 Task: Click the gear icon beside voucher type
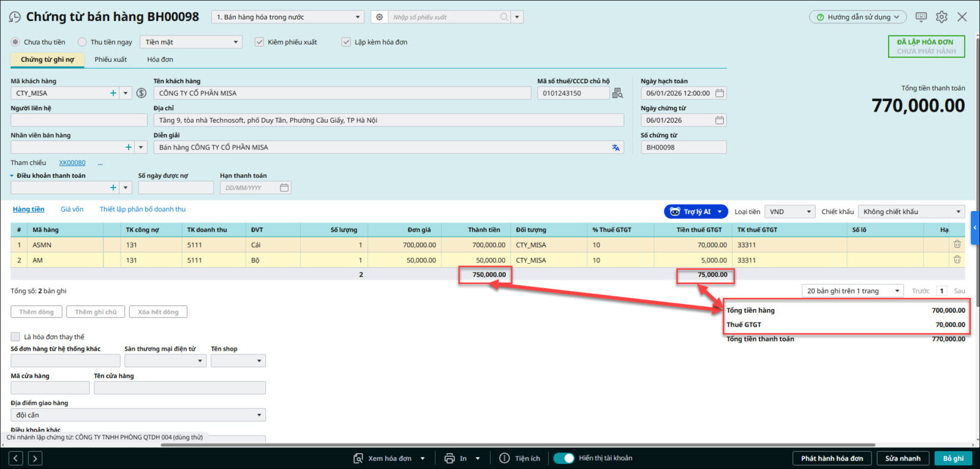pyautogui.click(x=379, y=17)
